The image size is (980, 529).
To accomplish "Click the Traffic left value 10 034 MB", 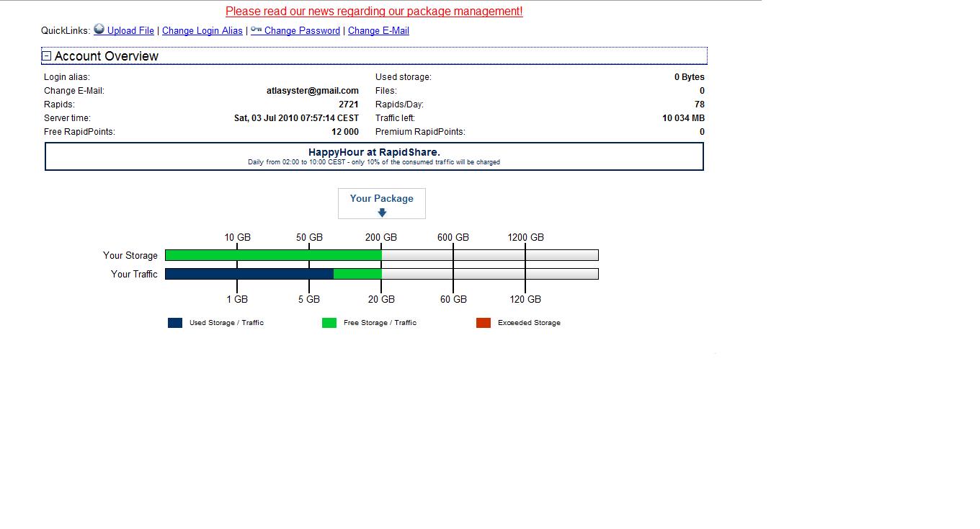I will click(x=684, y=118).
